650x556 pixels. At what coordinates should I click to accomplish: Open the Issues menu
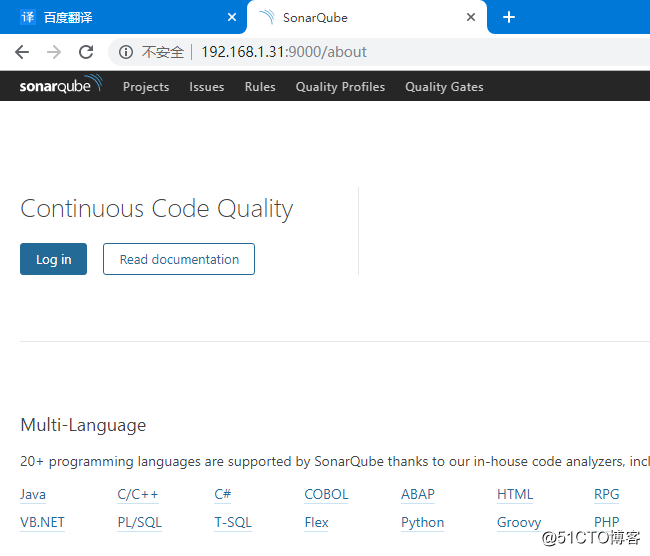point(207,87)
